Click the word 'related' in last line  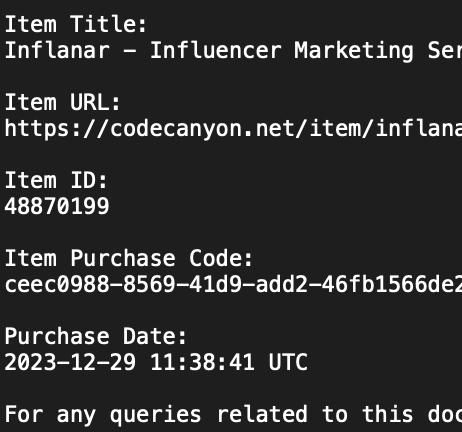coord(262,414)
